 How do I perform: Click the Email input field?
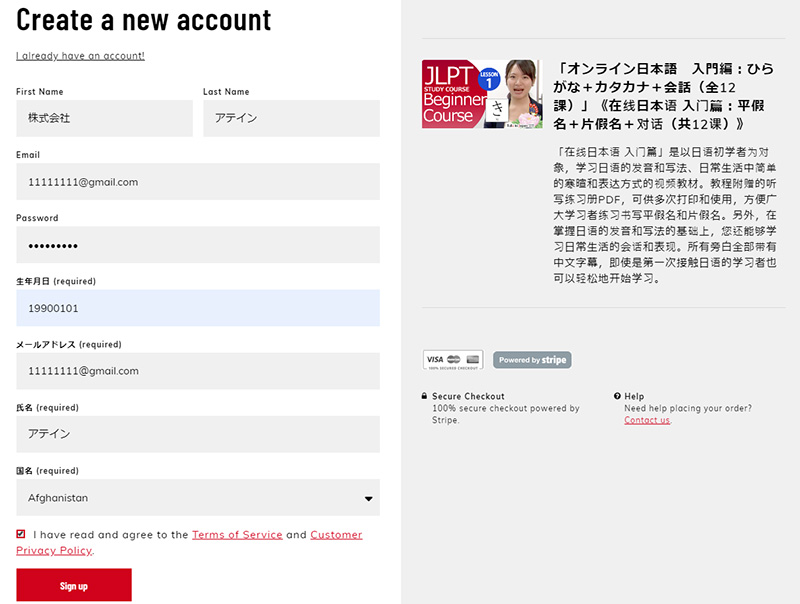[x=198, y=182]
